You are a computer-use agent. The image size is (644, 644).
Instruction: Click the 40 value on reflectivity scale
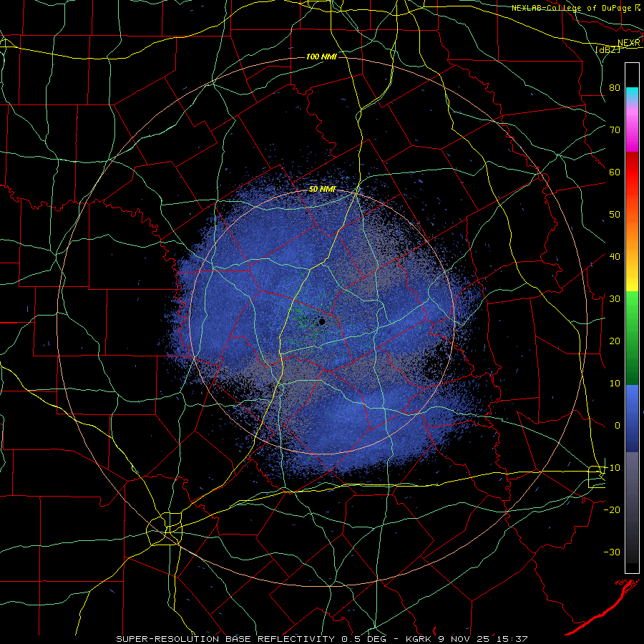615,256
